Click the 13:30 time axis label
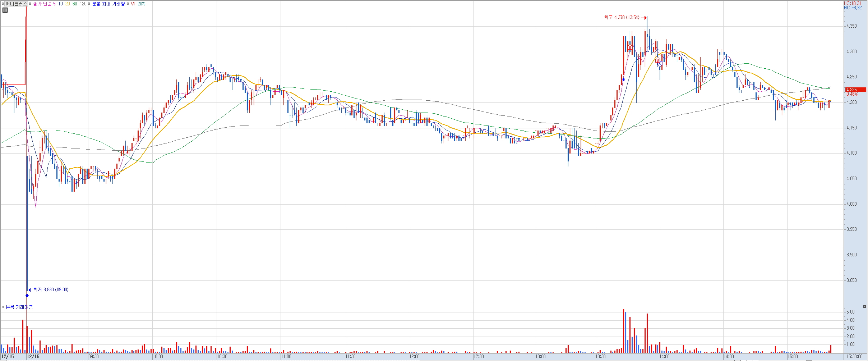This screenshot has height=361, width=868. point(600,357)
